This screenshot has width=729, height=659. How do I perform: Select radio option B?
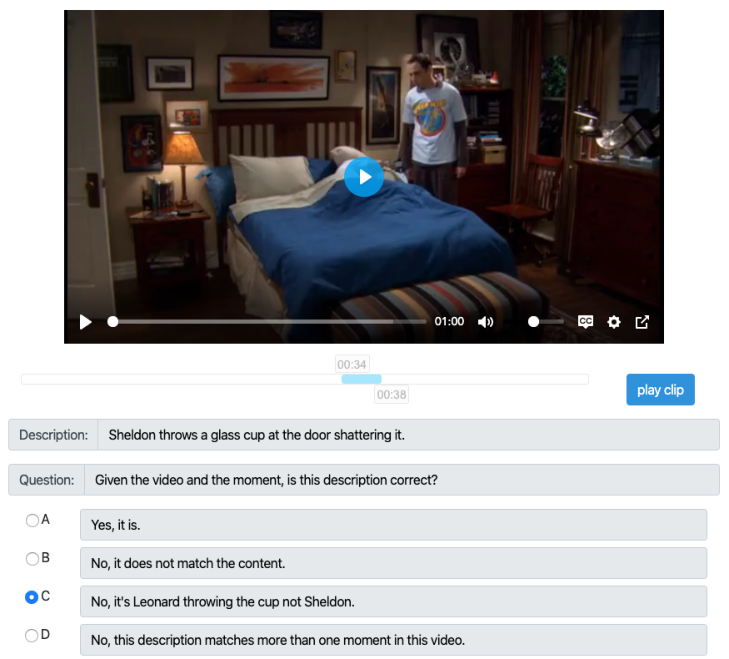pyautogui.click(x=32, y=558)
